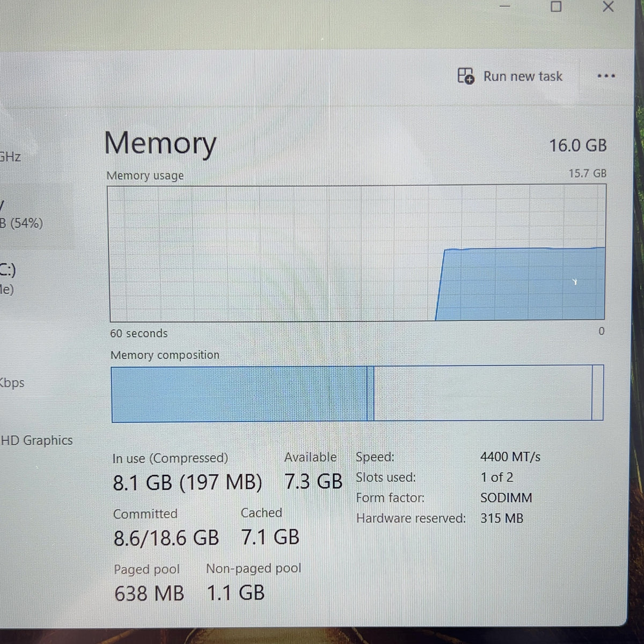Click the 7.1 GB cached value
This screenshot has height=644, width=644.
270,537
